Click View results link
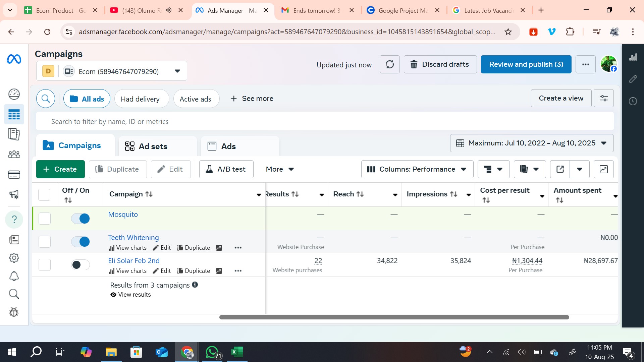Image resolution: width=644 pixels, height=362 pixels. click(x=131, y=295)
